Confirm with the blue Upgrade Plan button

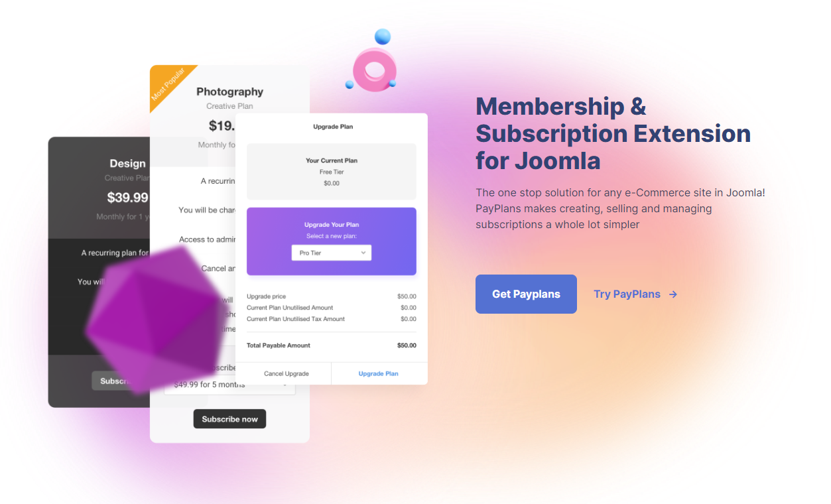point(379,373)
